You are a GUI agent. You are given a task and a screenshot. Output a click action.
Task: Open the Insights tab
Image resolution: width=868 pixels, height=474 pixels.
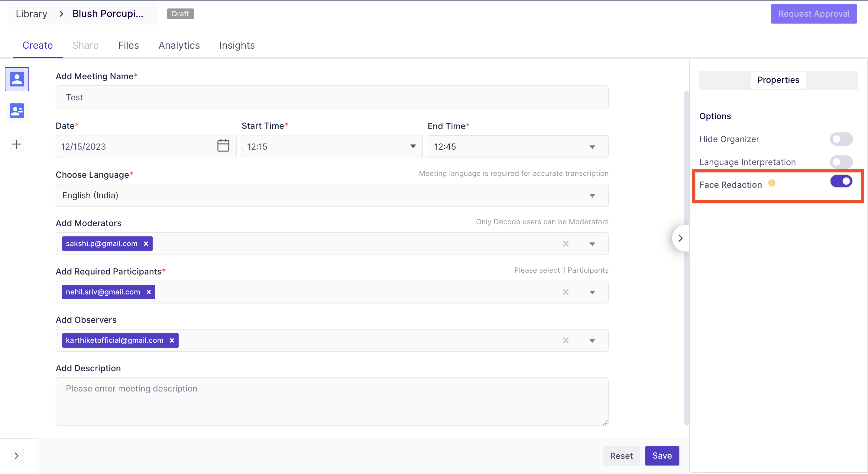tap(237, 45)
